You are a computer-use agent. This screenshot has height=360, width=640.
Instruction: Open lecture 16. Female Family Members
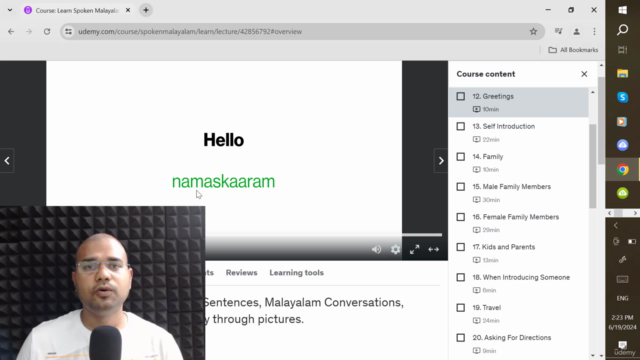tap(516, 217)
